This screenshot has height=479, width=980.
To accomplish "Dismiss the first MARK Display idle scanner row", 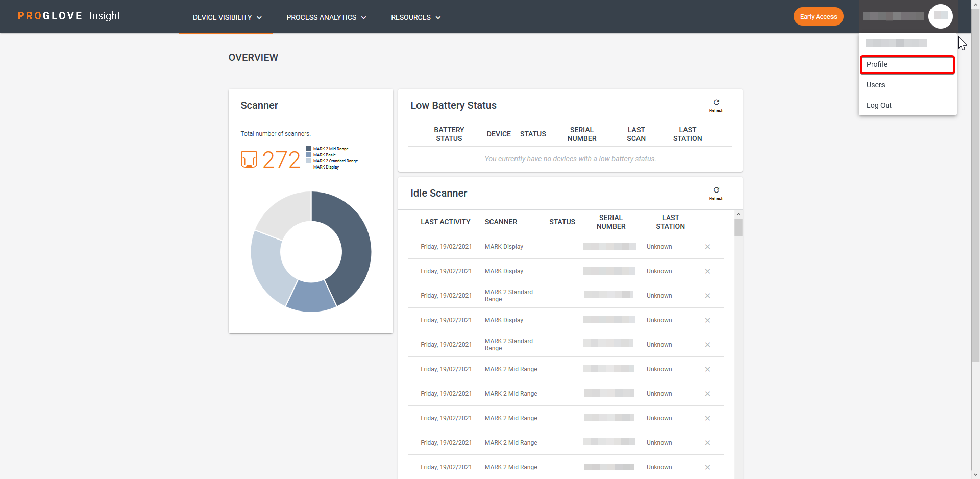I will click(707, 247).
